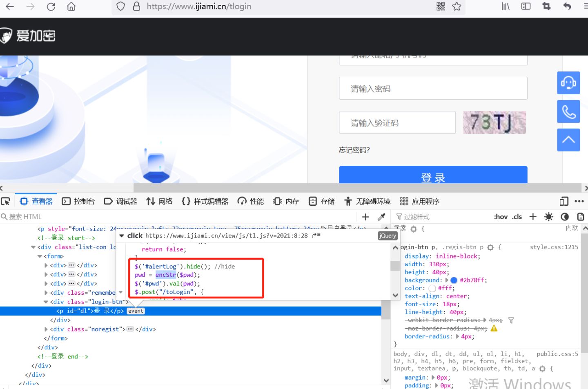
Task: Open the 网络 network tab
Action: pyautogui.click(x=159, y=201)
